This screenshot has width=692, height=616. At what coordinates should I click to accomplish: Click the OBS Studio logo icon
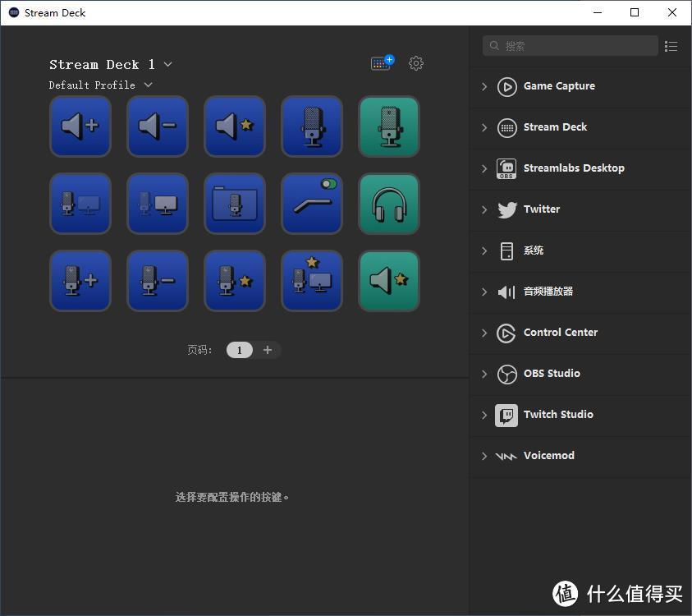pos(506,374)
